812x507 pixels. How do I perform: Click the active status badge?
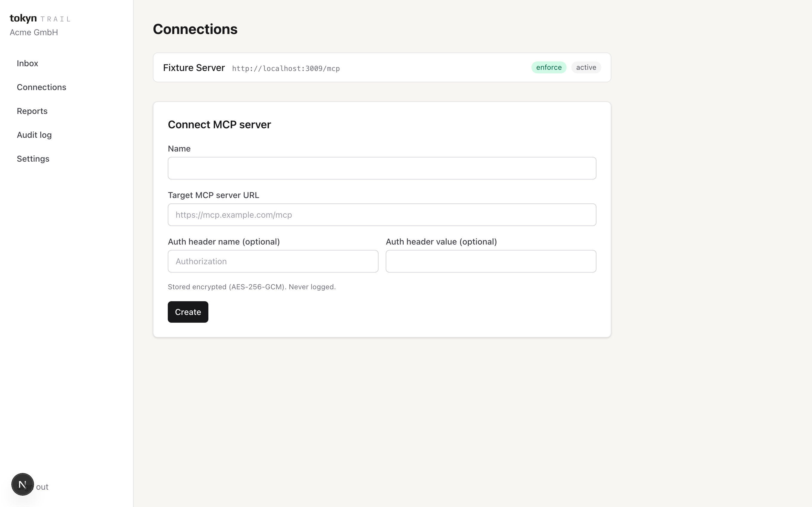[x=586, y=67]
